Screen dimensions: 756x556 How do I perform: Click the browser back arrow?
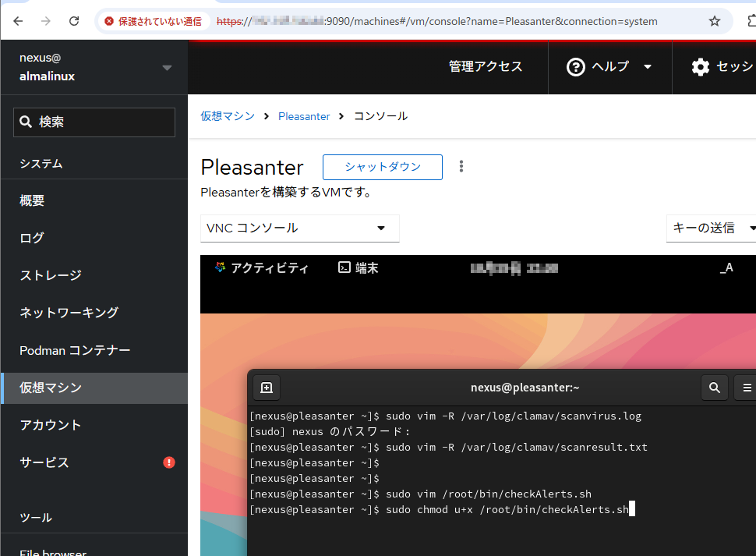[19, 21]
